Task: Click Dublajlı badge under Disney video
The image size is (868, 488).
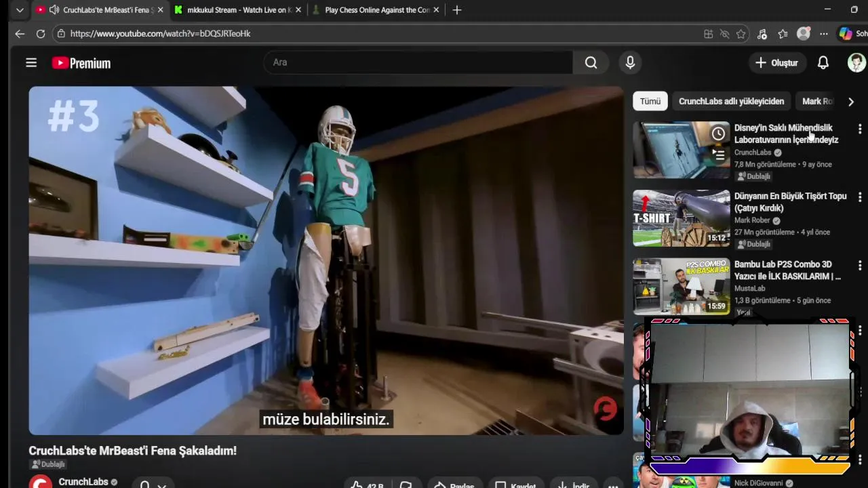Action: pos(754,176)
